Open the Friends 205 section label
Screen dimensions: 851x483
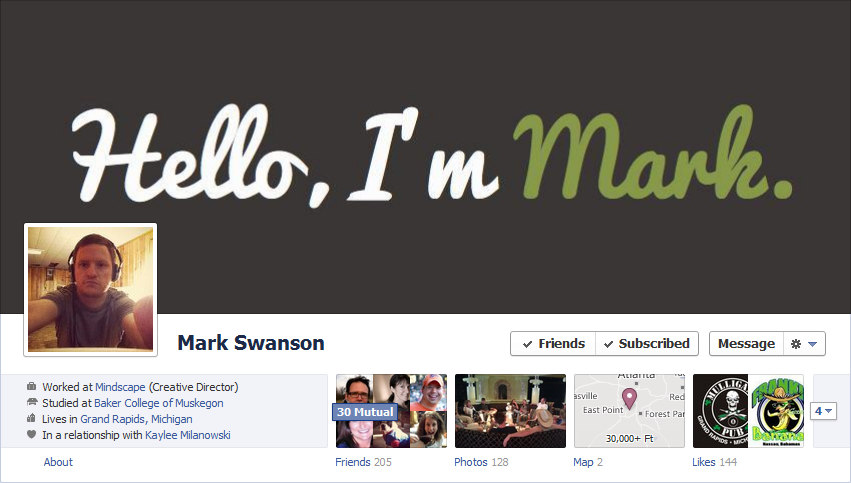click(x=363, y=462)
